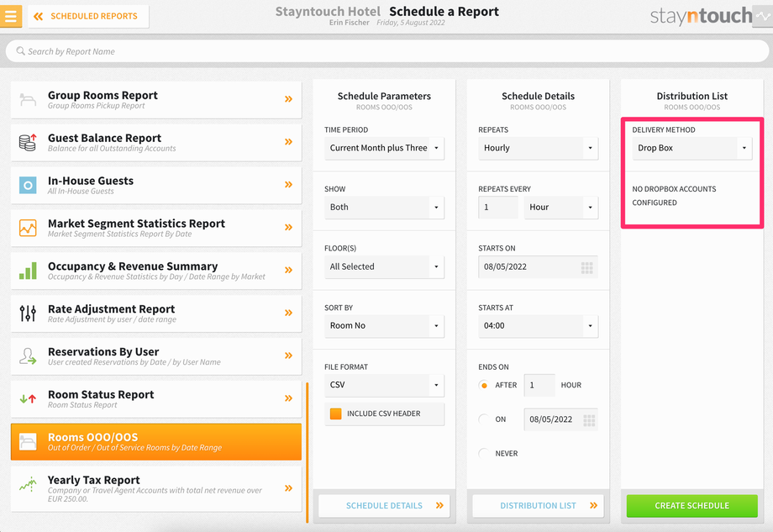Open the Delivery Method Drop Box dropdown

(x=692, y=148)
